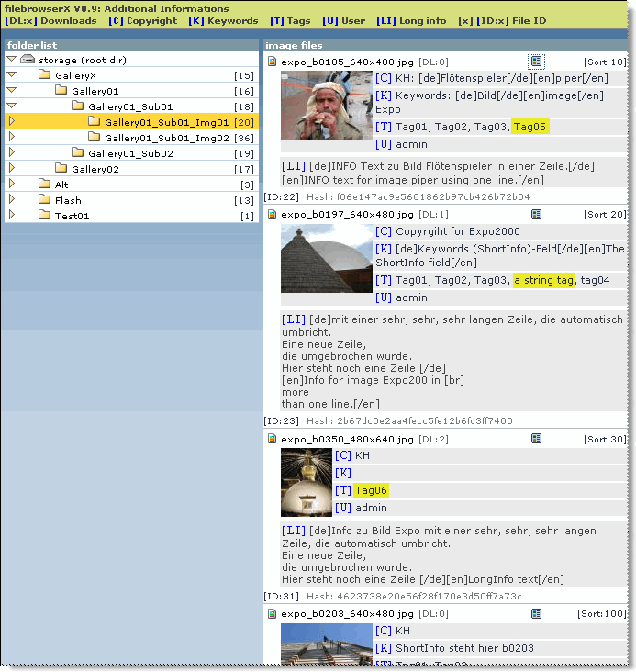Image resolution: width=636 pixels, height=672 pixels.
Task: Click the highlighted Tag05 tag
Action: [530, 127]
